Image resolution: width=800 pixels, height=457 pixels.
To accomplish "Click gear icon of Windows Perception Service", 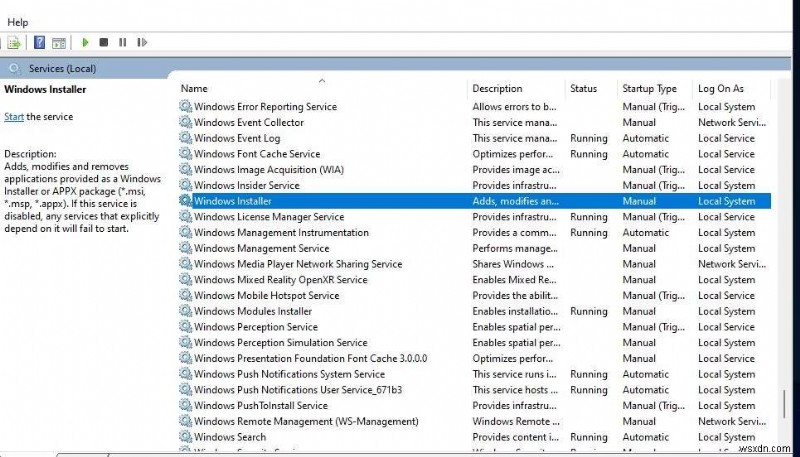I will pyautogui.click(x=185, y=327).
